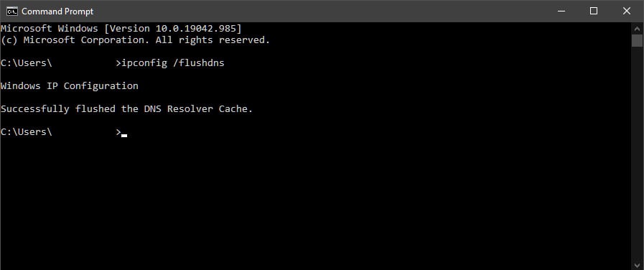Click the "Command Prompt" title text
Screen dimensions: 644x270
57,11
